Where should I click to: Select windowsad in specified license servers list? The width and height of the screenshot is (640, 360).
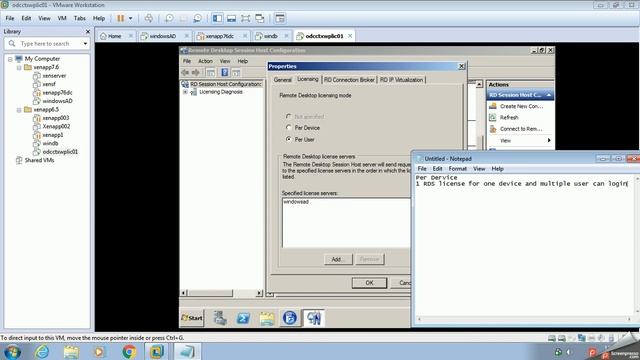point(296,202)
